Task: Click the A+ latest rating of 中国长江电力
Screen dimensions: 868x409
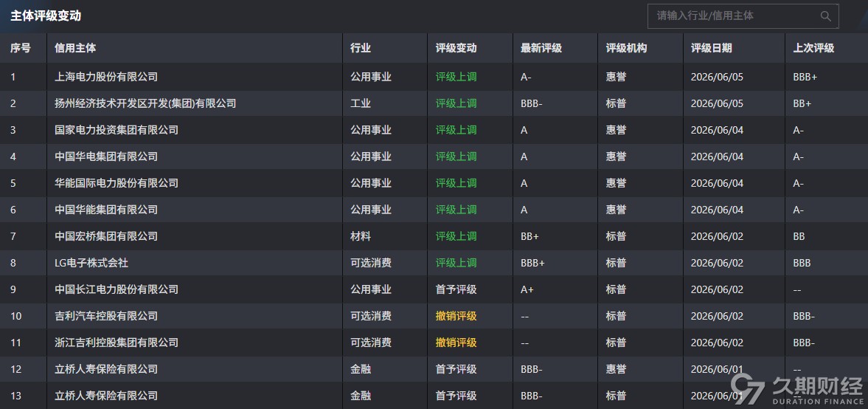Action: pos(527,290)
